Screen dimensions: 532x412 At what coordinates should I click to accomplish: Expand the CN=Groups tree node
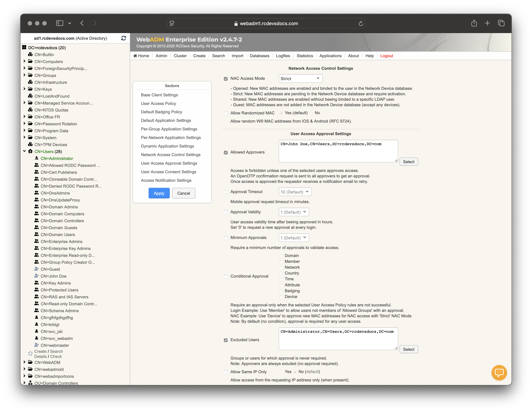pos(24,75)
